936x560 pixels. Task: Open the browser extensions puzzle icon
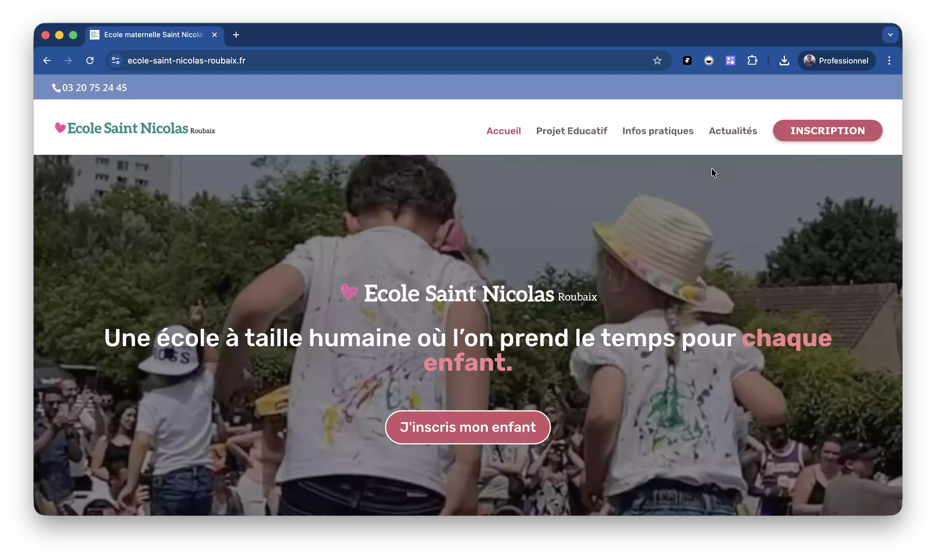point(753,60)
